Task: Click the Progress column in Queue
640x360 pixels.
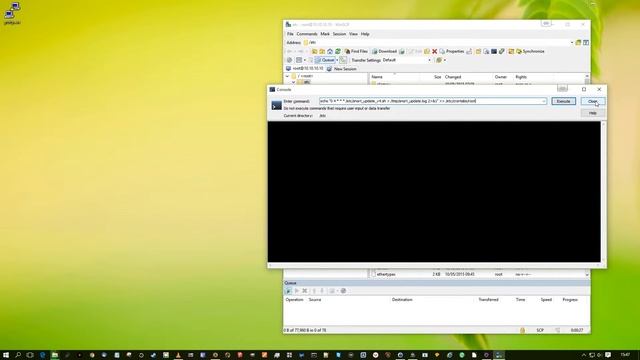Action: (570, 300)
